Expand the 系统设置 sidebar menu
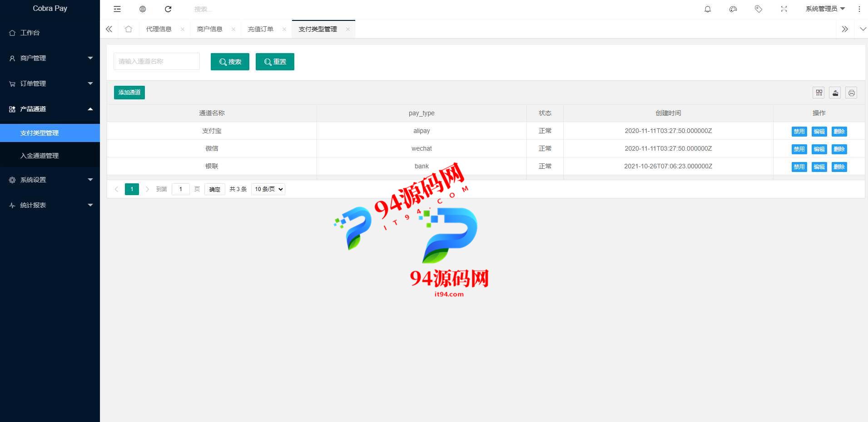868x422 pixels. pyautogui.click(x=50, y=180)
